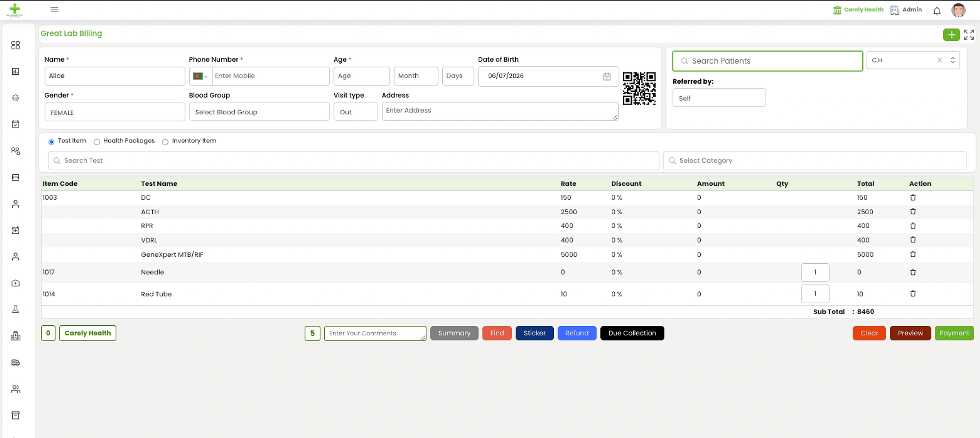This screenshot has width=980, height=438.
Task: Delete the Needle item row
Action: 913,272
